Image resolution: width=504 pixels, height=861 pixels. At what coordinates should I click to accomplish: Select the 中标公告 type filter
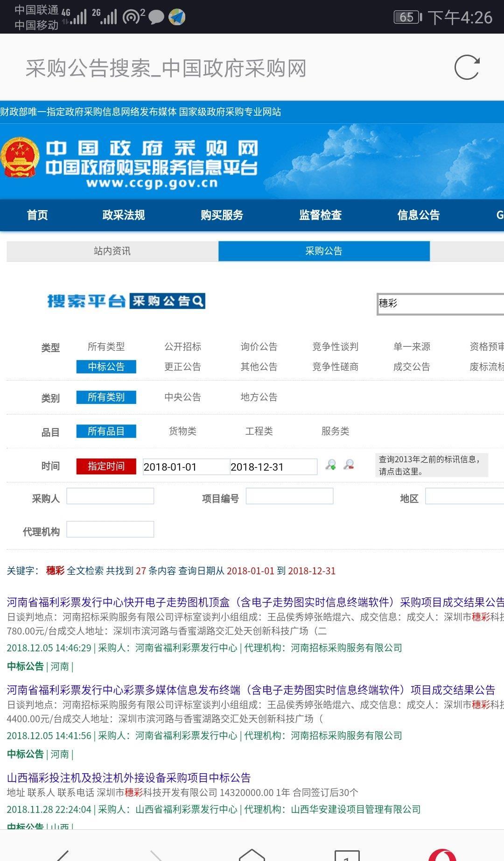click(x=106, y=367)
